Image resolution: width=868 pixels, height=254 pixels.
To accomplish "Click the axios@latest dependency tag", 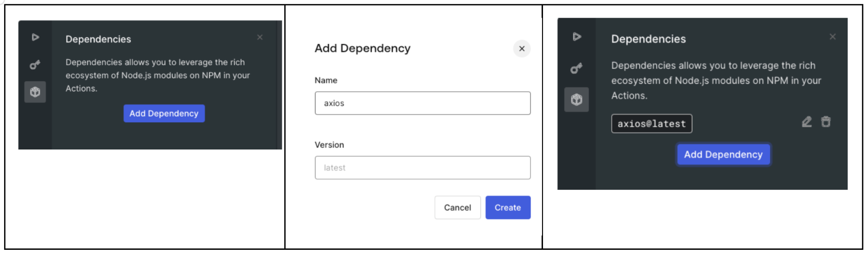I will (652, 124).
